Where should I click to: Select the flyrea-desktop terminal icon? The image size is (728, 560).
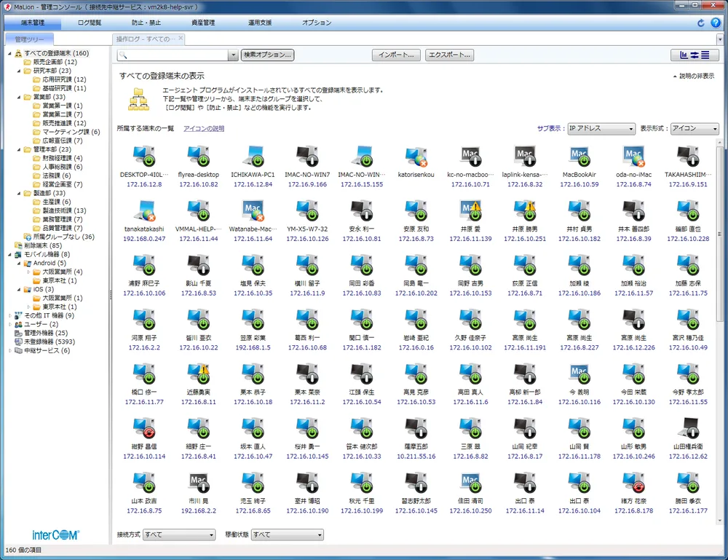[198, 156]
